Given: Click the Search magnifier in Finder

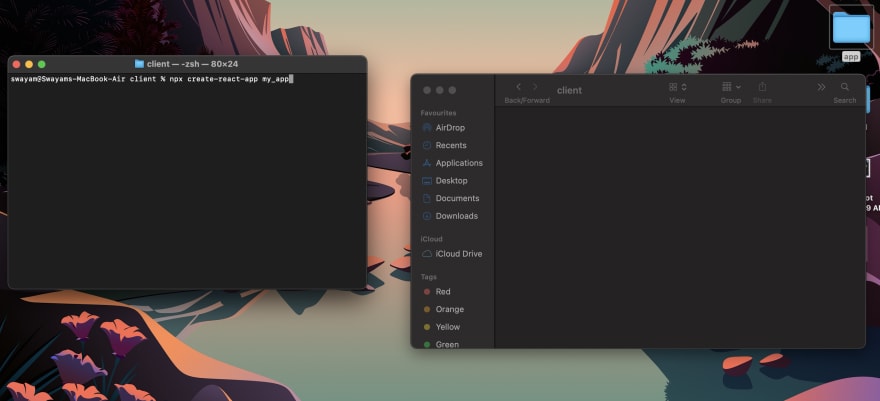Looking at the screenshot, I should (x=845, y=87).
